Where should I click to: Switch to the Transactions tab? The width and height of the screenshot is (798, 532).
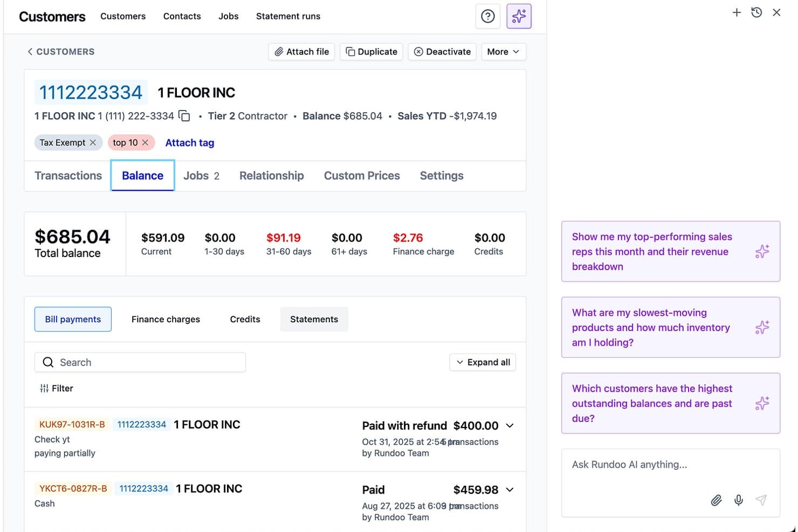click(x=68, y=176)
